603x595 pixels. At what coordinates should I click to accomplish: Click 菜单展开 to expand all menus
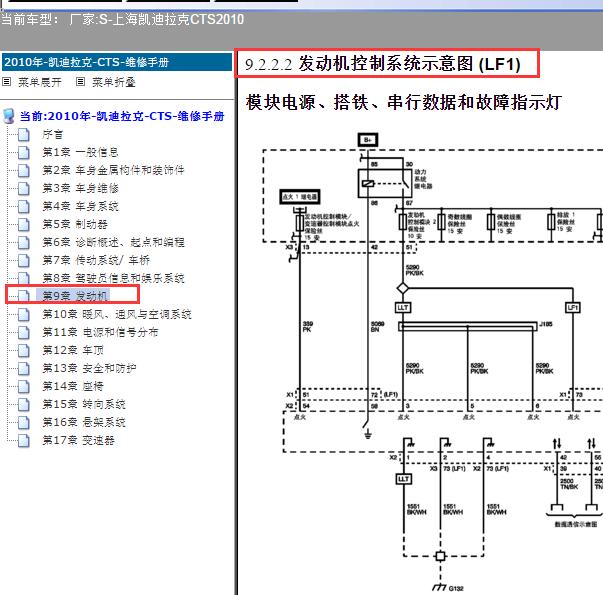[40, 82]
